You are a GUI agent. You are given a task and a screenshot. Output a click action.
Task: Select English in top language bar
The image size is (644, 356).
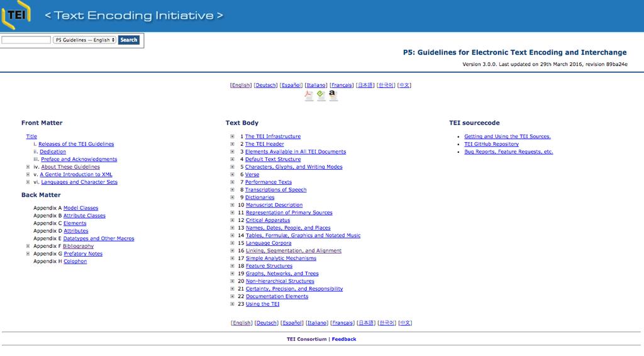coord(241,85)
